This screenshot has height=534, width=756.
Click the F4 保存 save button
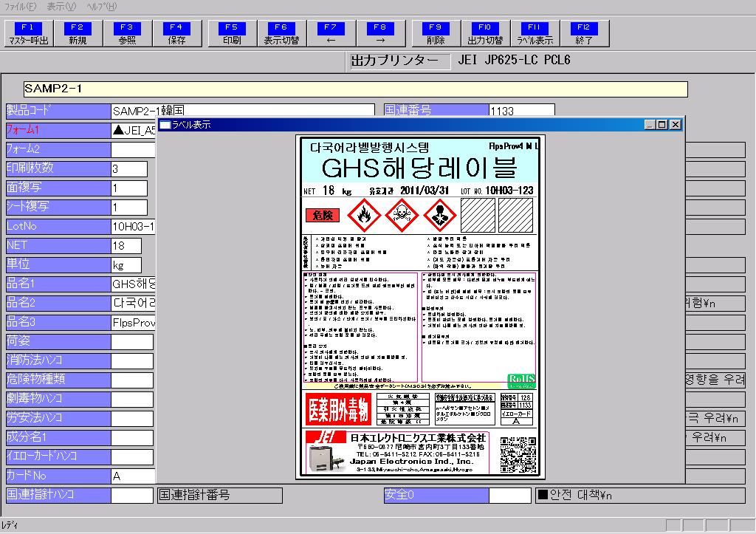pyautogui.click(x=177, y=33)
